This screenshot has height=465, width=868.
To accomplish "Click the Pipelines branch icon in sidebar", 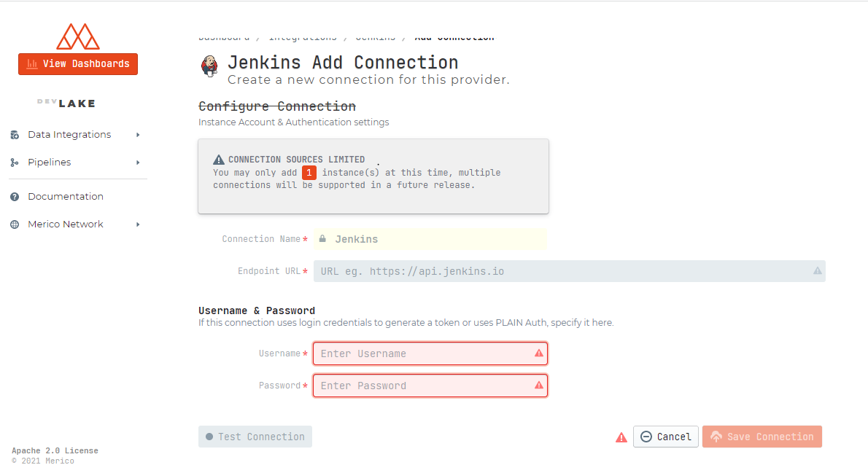I will [x=15, y=162].
